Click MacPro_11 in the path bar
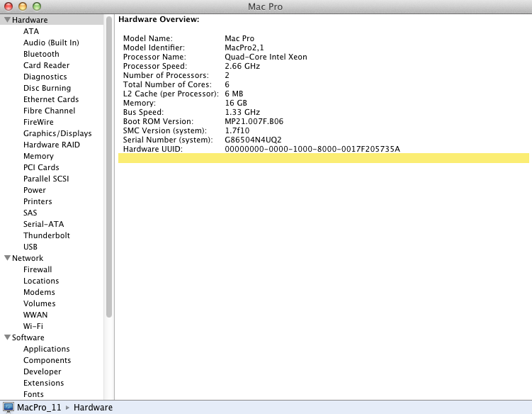 pos(39,407)
